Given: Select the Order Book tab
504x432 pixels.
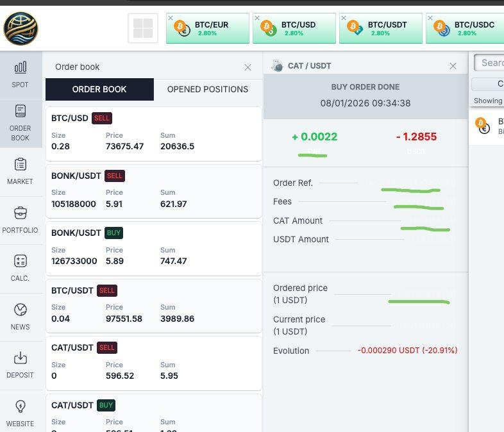Looking at the screenshot, I should pyautogui.click(x=99, y=90).
